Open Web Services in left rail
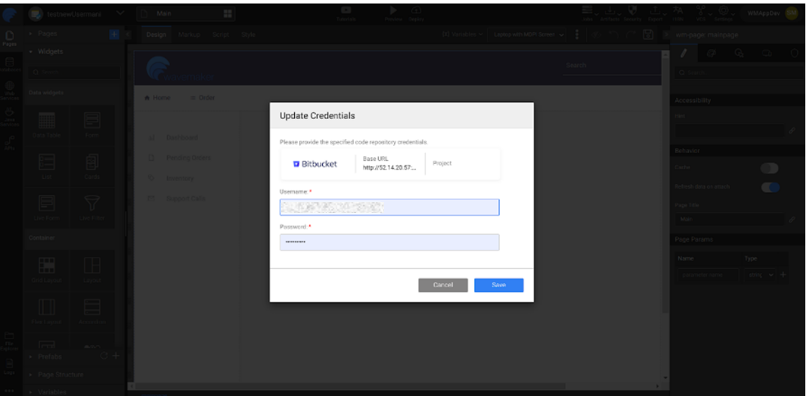 click(x=9, y=90)
